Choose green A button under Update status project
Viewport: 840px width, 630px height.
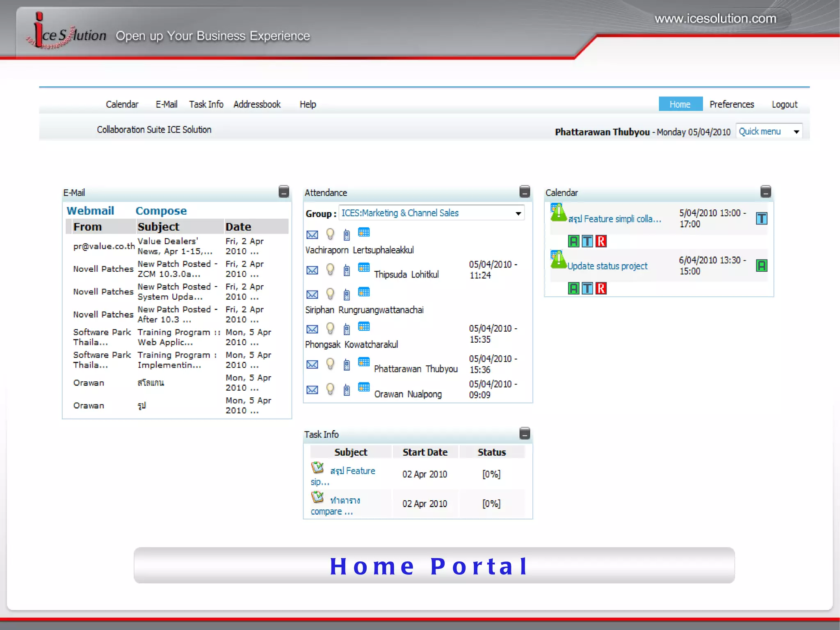click(573, 289)
